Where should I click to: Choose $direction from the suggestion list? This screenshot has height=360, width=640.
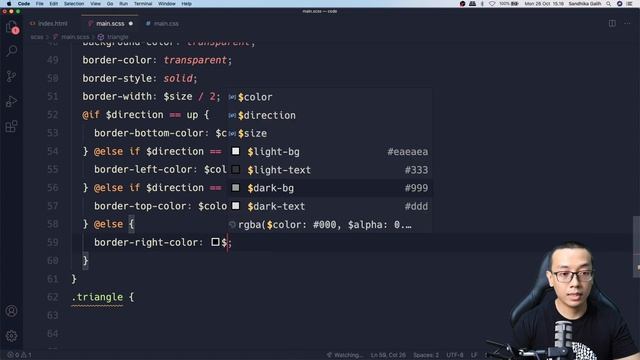pyautogui.click(x=329, y=115)
